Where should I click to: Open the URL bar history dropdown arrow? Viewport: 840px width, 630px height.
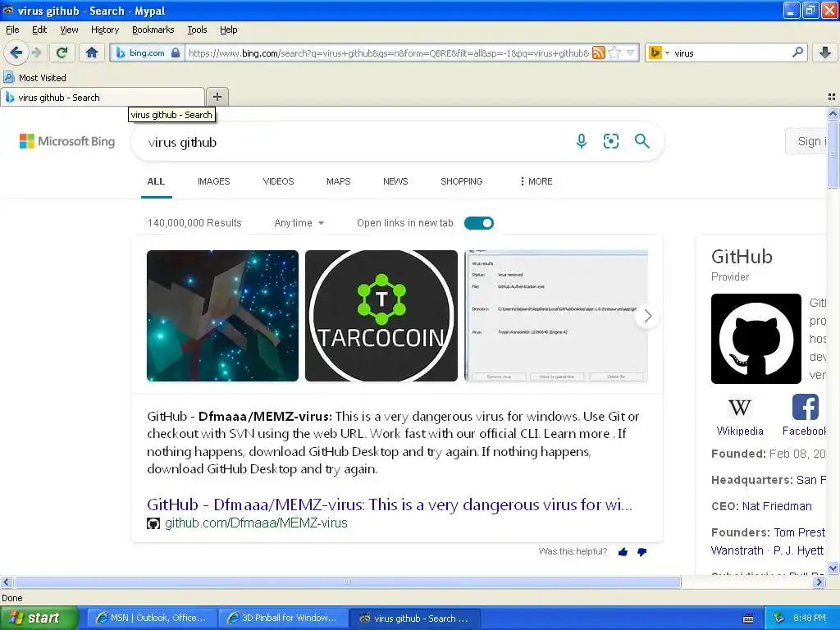tap(631, 52)
